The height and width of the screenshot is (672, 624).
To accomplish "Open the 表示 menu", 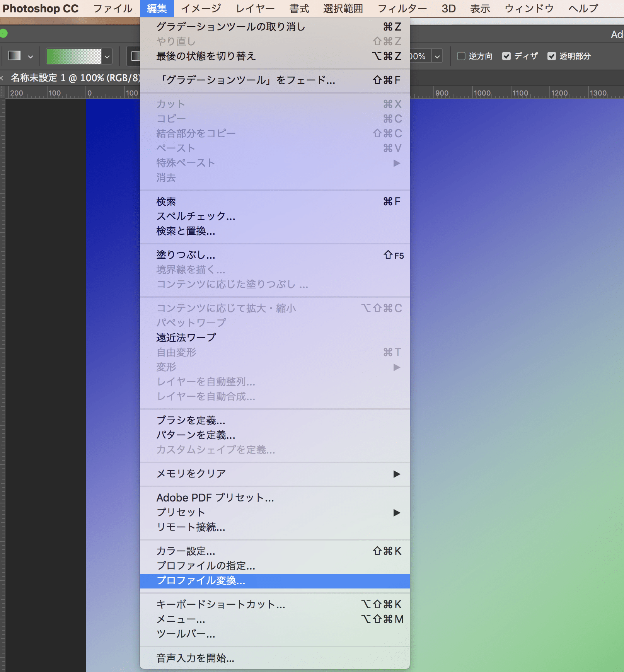I will click(x=480, y=9).
